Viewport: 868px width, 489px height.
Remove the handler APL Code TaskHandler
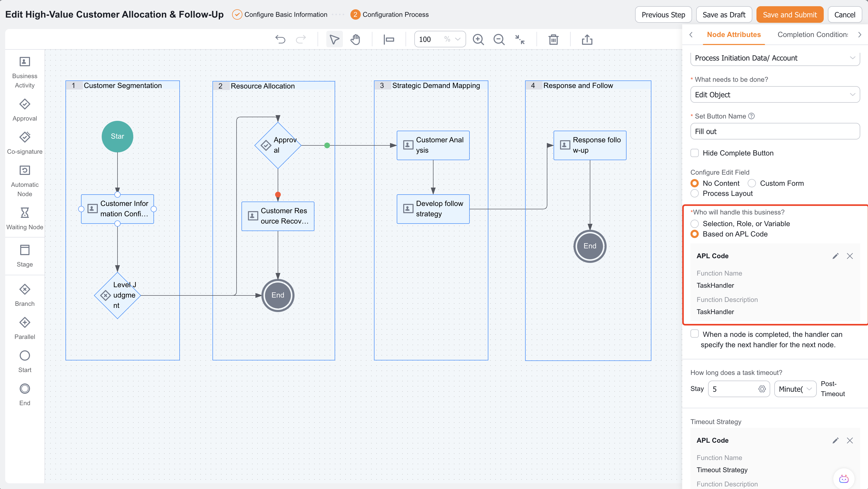[850, 256]
